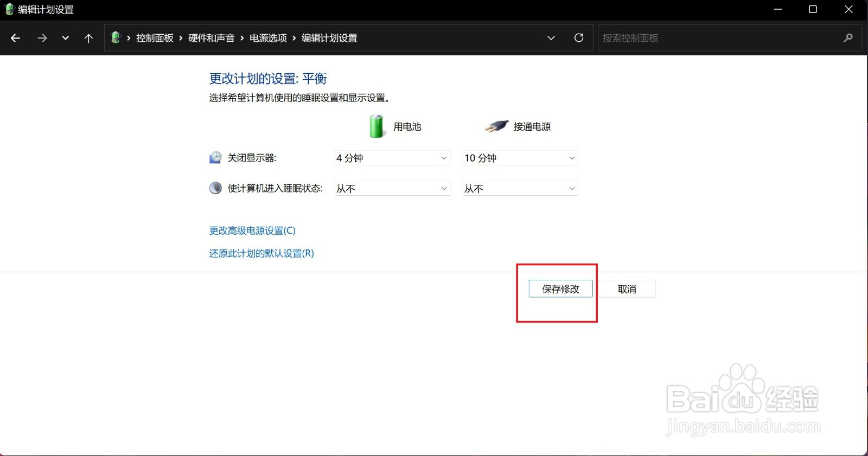868x456 pixels.
Task: Click the power options icon in the address bar
Action: (116, 37)
